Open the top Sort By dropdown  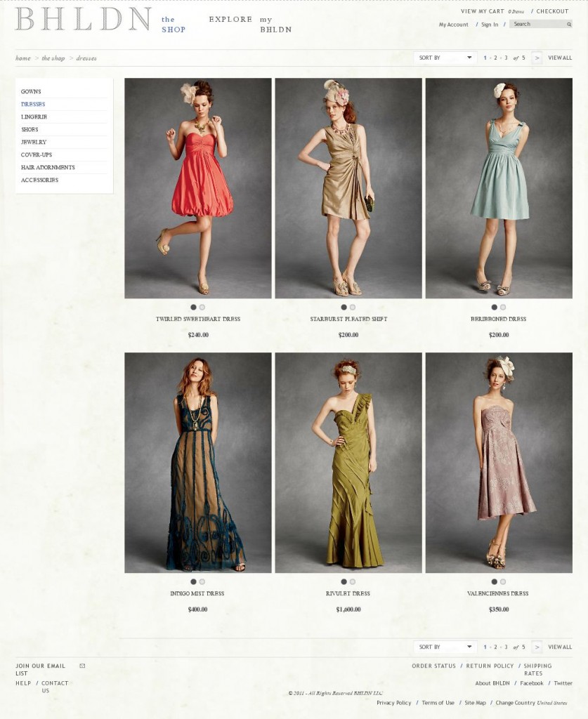(x=445, y=58)
